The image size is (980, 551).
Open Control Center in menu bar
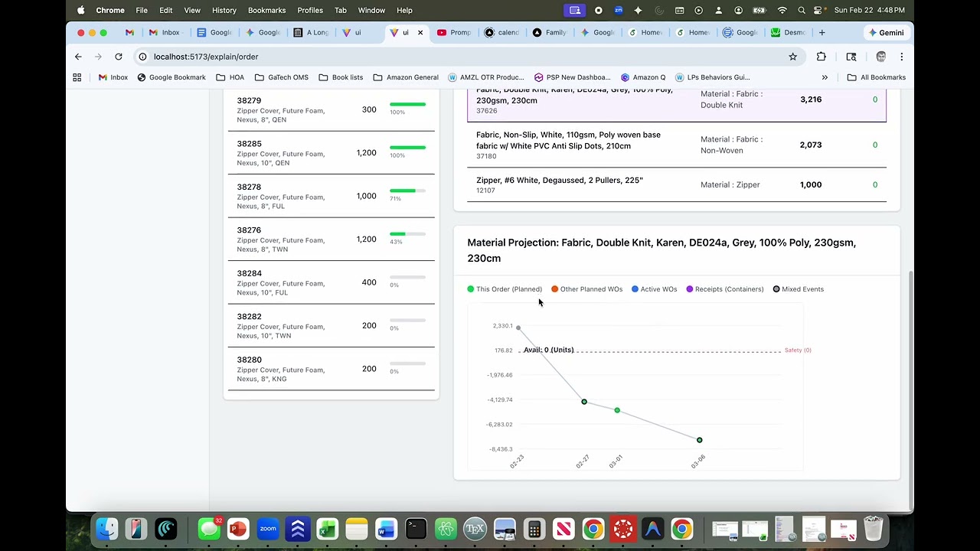[x=818, y=10]
